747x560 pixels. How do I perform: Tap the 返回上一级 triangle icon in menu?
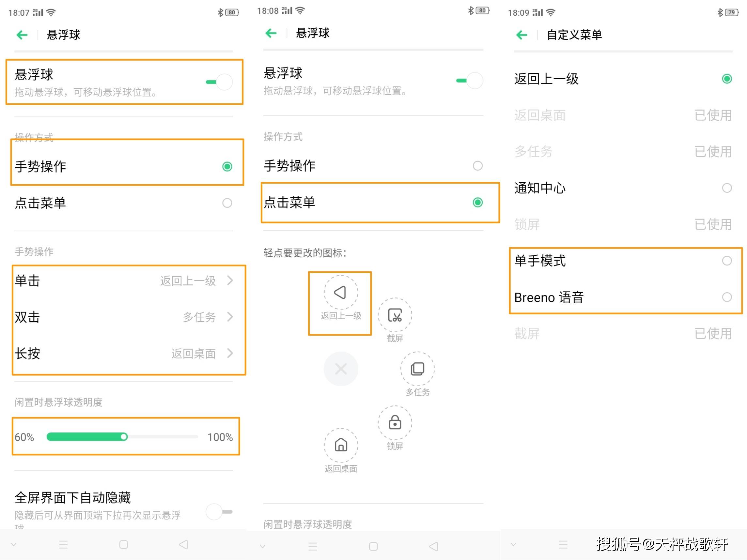point(340,292)
